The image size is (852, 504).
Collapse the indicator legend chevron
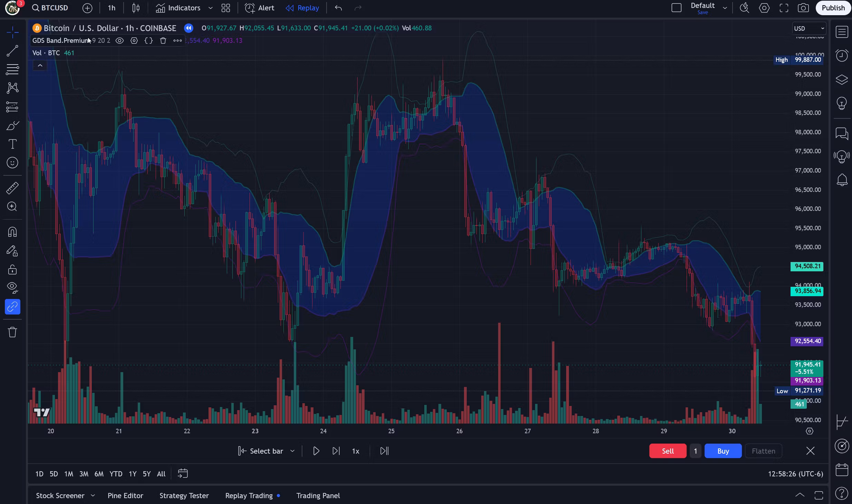click(x=40, y=66)
